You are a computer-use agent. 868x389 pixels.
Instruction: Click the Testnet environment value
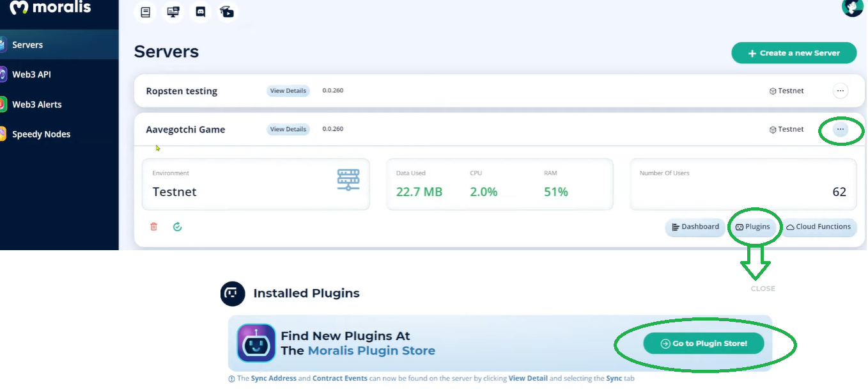coord(174,192)
